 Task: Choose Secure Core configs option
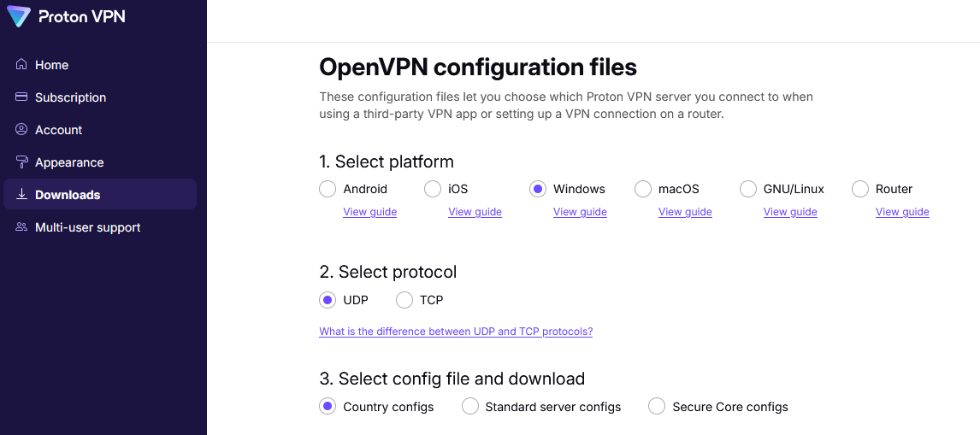(x=656, y=406)
